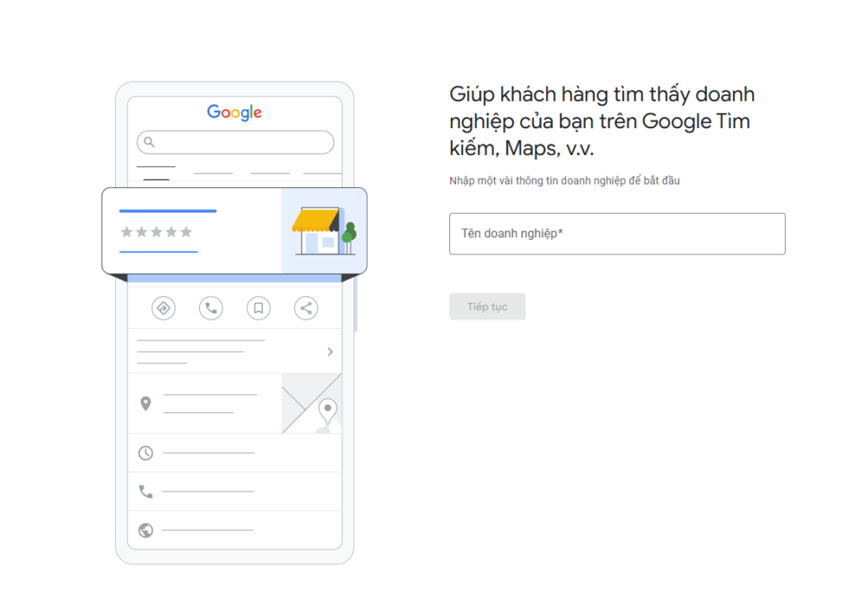Image resolution: width=868 pixels, height=613 pixels.
Task: Select the first underlined tab under search bar
Action: (156, 167)
